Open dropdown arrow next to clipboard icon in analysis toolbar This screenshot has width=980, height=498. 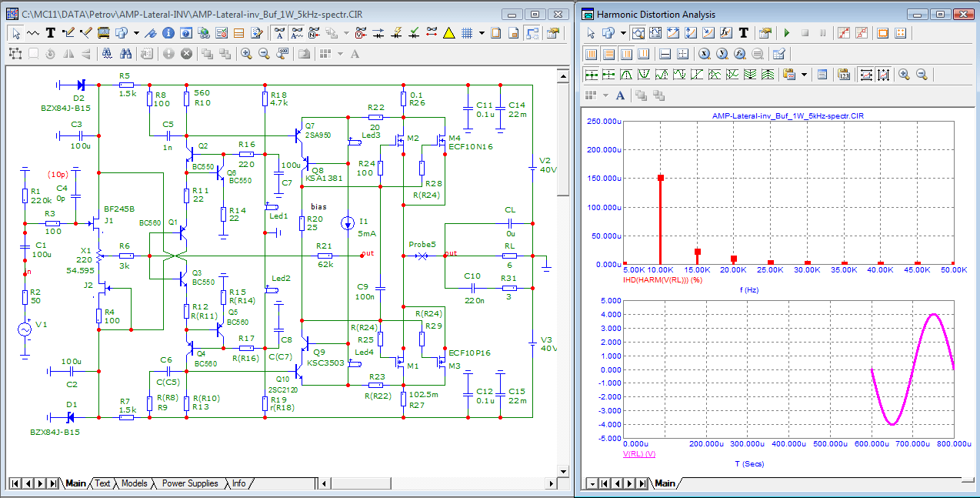[804, 74]
